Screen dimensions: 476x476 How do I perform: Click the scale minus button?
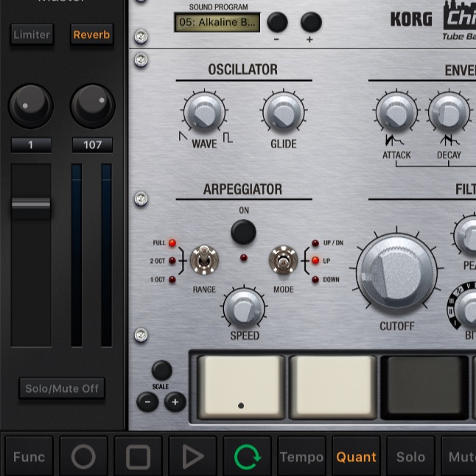point(147,402)
